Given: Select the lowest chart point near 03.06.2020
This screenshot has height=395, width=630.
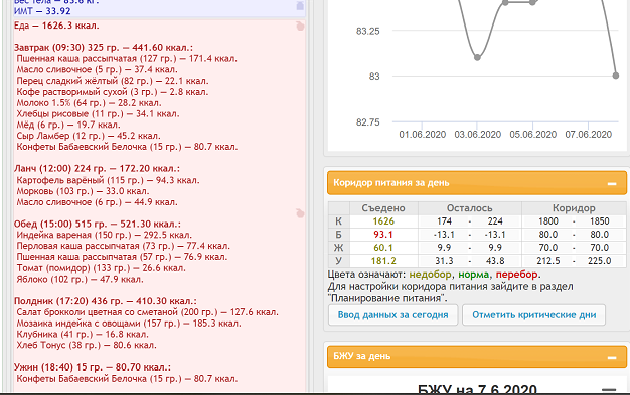Looking at the screenshot, I should click(x=477, y=57).
